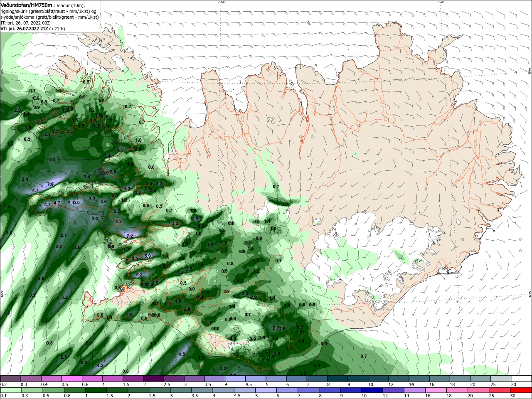Pick the medium green 0.5–0.8 swatch in the lower legend row
Image resolution: width=532 pixels, height=399 pixels.
click(54, 390)
